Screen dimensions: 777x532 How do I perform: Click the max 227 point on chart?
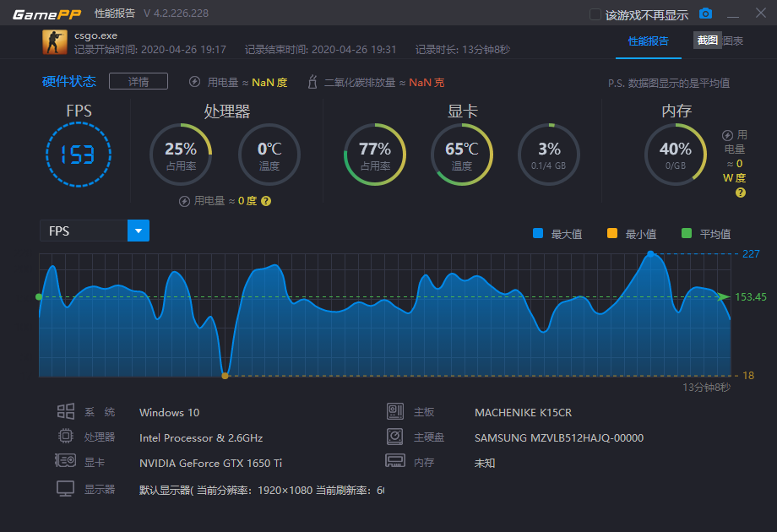[x=650, y=253]
